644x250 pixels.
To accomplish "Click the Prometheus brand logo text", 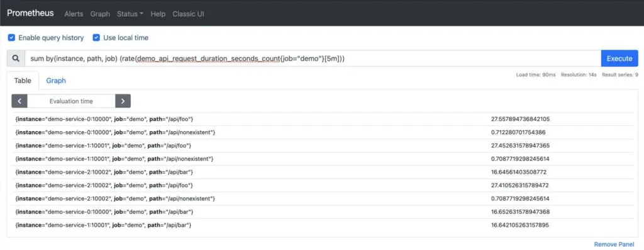I will [x=30, y=13].
